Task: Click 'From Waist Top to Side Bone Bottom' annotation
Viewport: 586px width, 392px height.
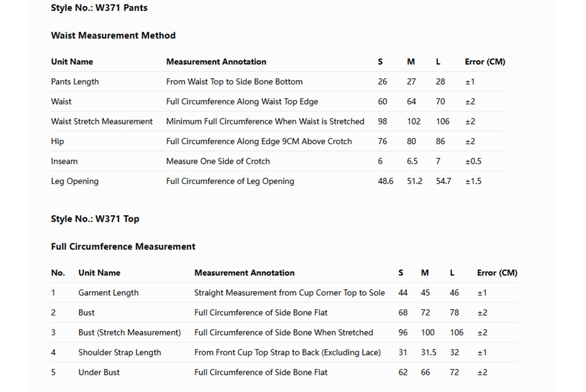Action: pos(234,82)
